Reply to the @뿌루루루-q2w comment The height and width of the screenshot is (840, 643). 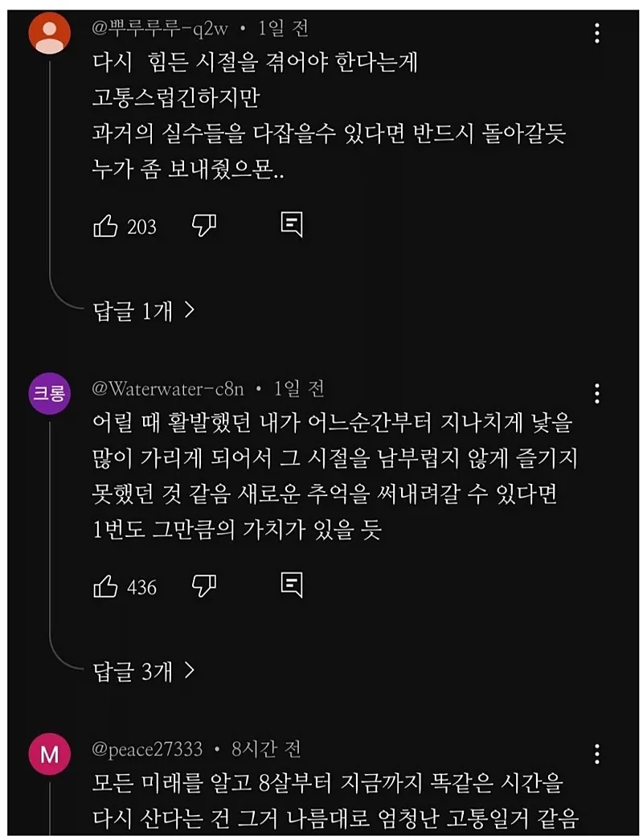pyautogui.click(x=291, y=226)
